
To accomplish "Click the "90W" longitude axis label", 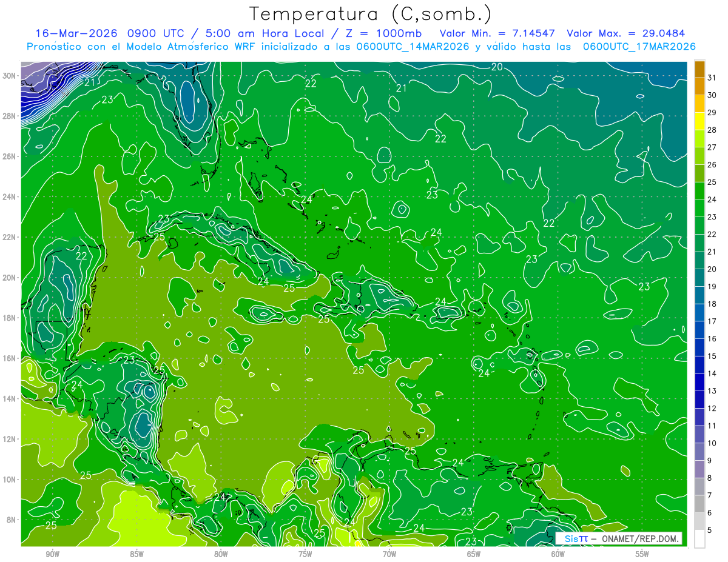I will 52,554.
